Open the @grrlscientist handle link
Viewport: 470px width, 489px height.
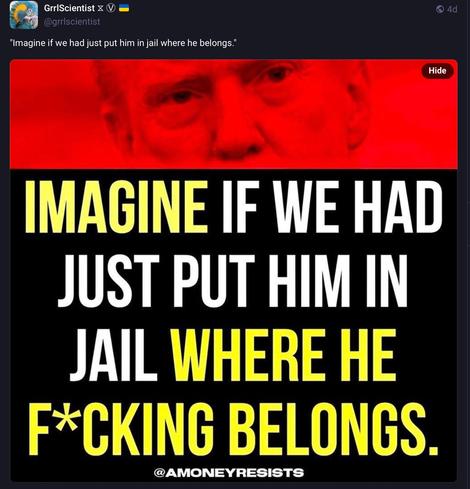(x=72, y=22)
